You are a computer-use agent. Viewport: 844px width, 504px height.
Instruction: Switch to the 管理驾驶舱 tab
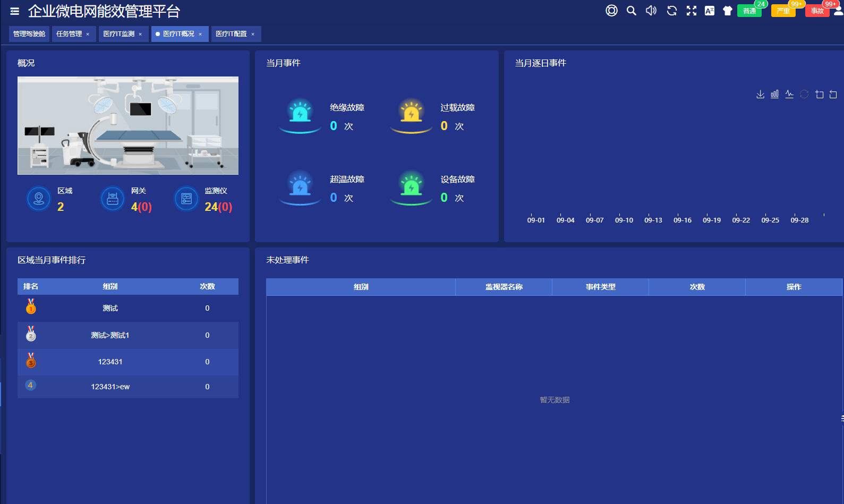29,34
